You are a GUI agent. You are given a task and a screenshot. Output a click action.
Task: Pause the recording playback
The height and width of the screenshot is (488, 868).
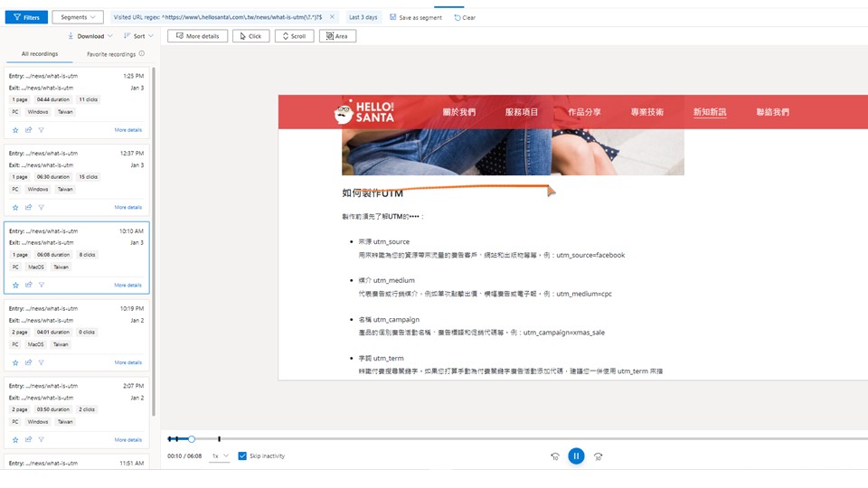pyautogui.click(x=576, y=455)
